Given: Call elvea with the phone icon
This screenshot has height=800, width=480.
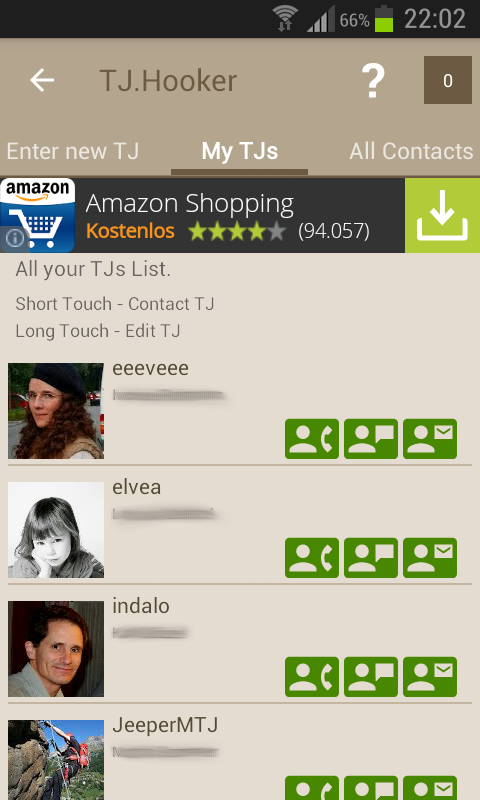Looking at the screenshot, I should [x=312, y=558].
